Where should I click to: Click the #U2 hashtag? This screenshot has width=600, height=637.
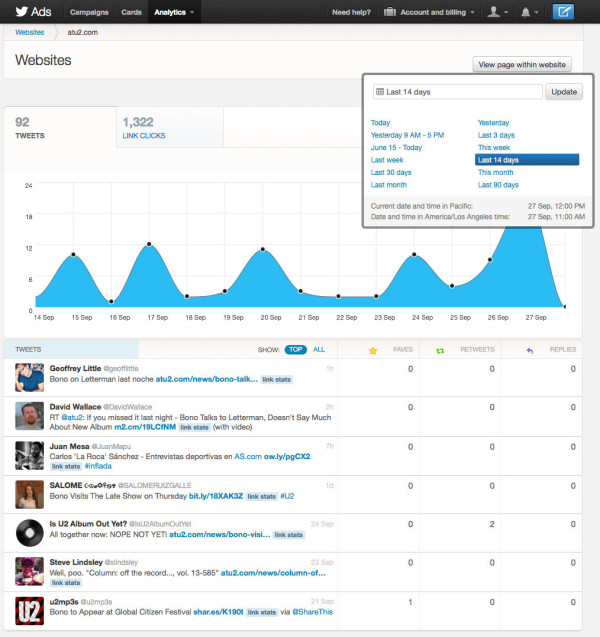[x=287, y=496]
